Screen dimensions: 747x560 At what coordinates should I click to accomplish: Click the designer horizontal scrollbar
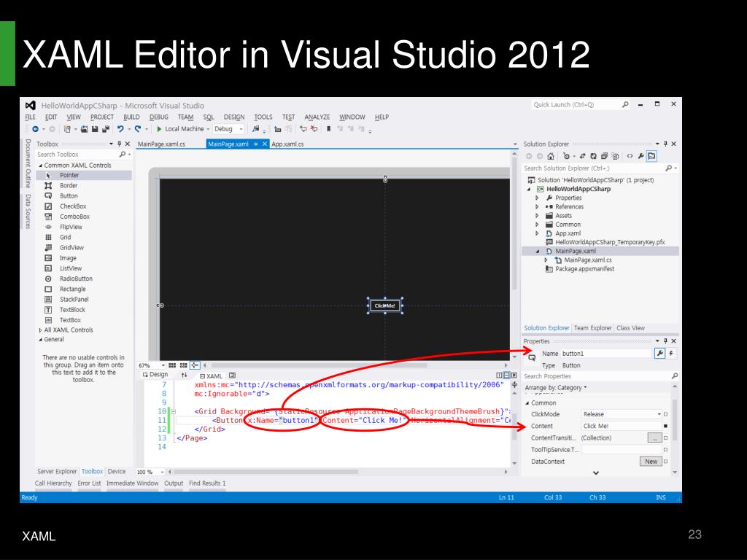point(318,366)
